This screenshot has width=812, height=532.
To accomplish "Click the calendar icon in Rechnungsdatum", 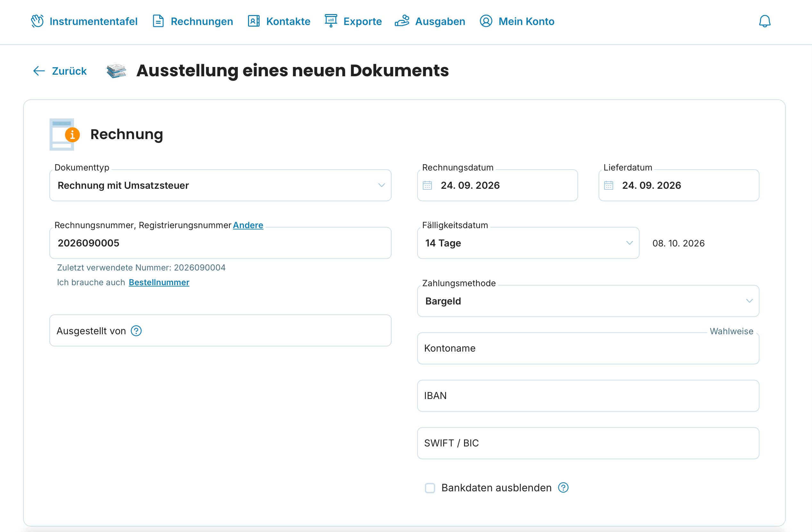I will click(427, 185).
